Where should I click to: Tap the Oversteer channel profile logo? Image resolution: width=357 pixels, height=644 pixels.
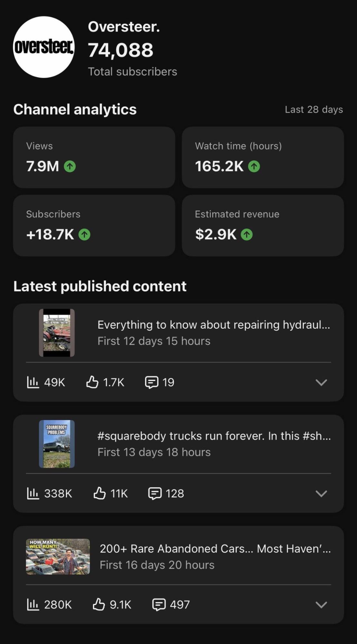[x=44, y=47]
